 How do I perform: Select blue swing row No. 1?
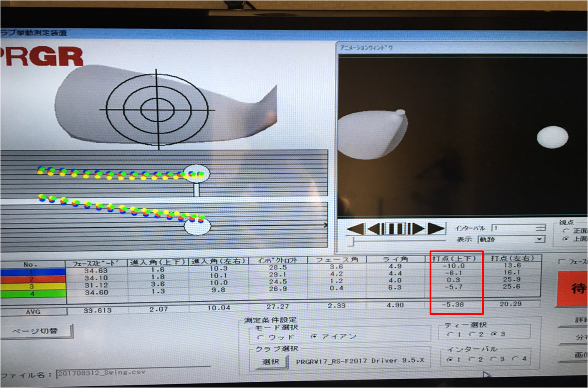tap(33, 272)
